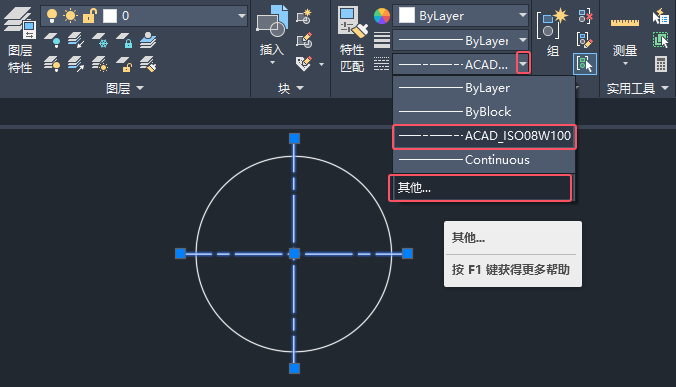The width and height of the screenshot is (676, 387).
Task: Open Layer Properties manager (图层特性)
Action: click(x=20, y=40)
